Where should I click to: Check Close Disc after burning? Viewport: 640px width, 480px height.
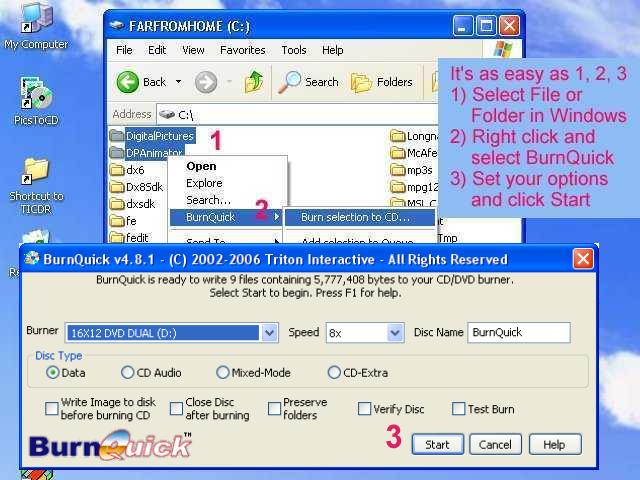[x=176, y=408]
